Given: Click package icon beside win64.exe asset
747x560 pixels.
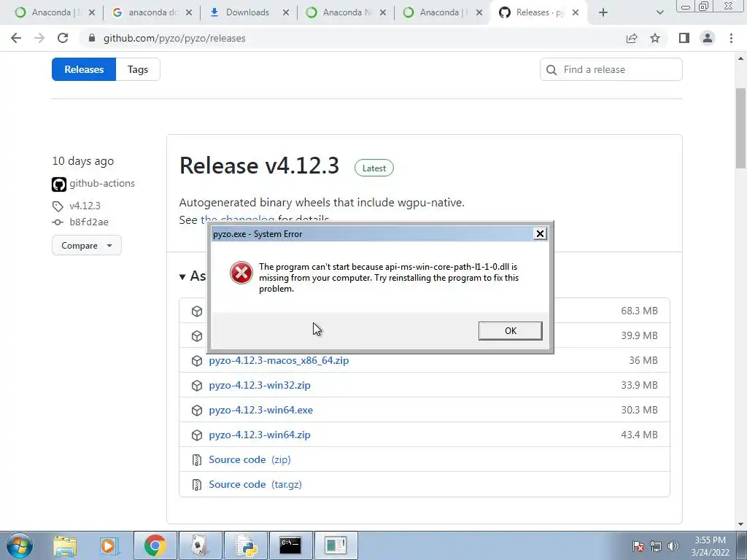Looking at the screenshot, I should 197,411.
